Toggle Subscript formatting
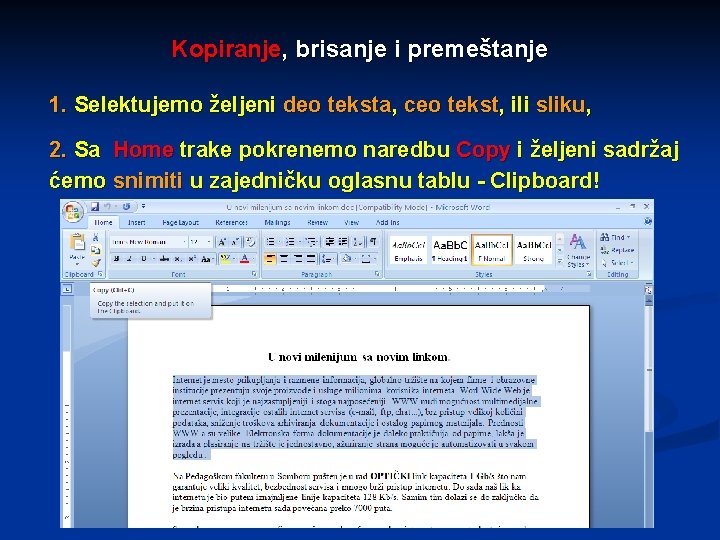The height and width of the screenshot is (540, 720). click(178, 259)
